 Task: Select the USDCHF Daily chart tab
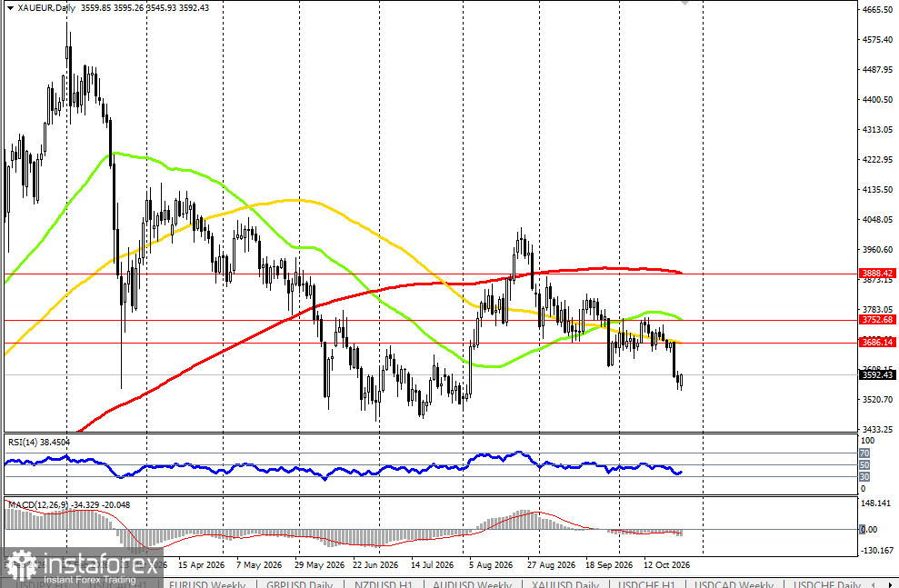(827, 584)
